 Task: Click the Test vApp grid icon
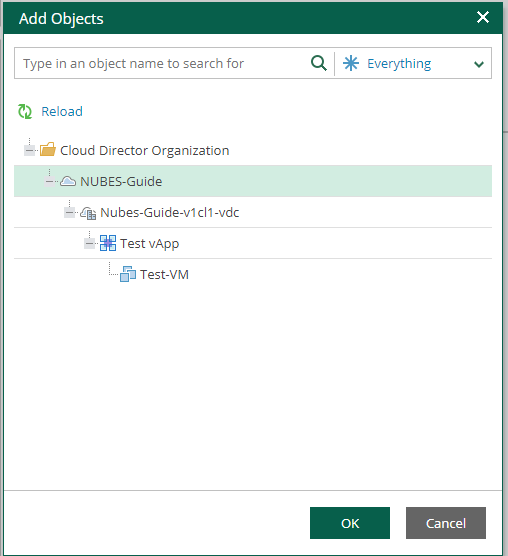click(x=108, y=243)
